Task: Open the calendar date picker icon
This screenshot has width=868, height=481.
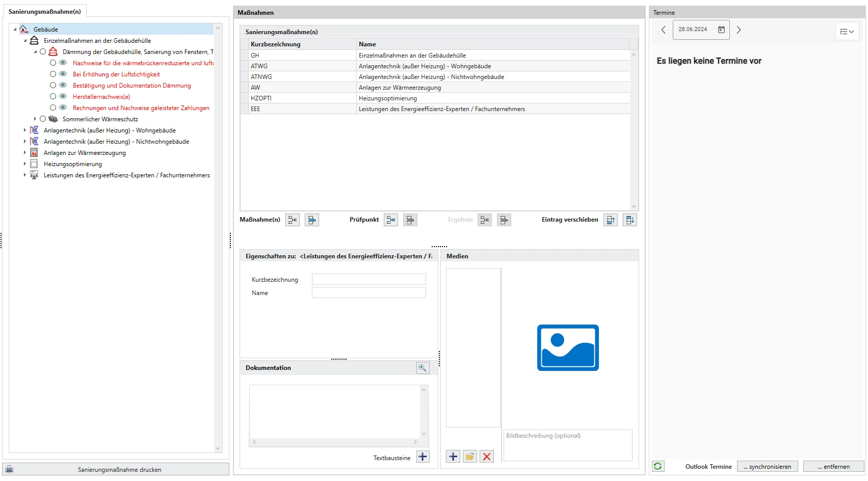Action: point(721,30)
